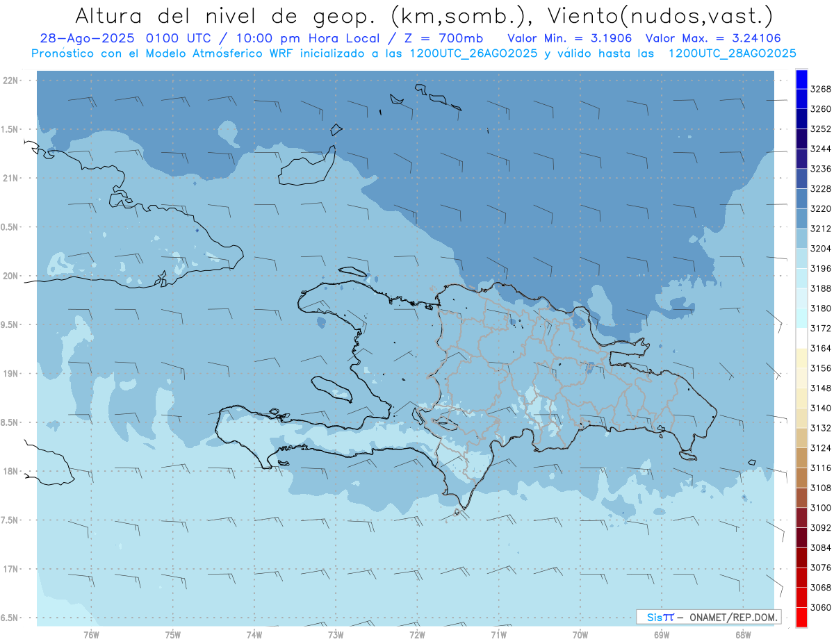The image size is (834, 644).
Task: Click the 3188 colorbar value
Action: point(821,288)
